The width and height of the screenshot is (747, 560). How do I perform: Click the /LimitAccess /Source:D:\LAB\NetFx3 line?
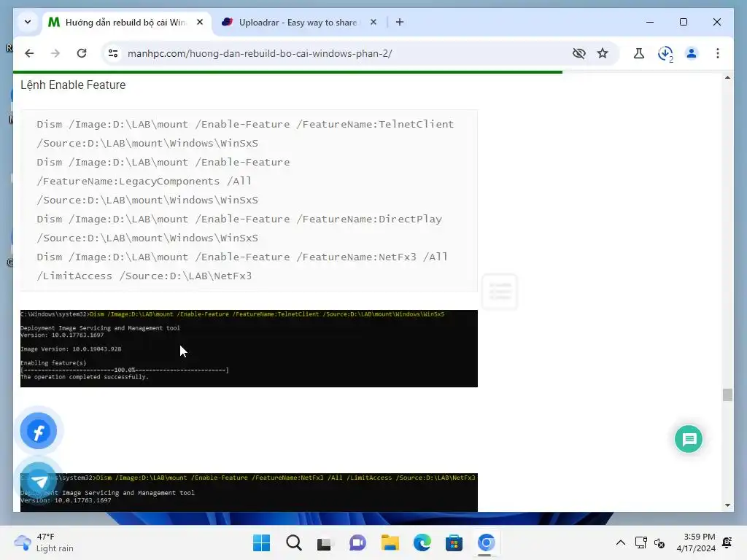click(x=144, y=276)
